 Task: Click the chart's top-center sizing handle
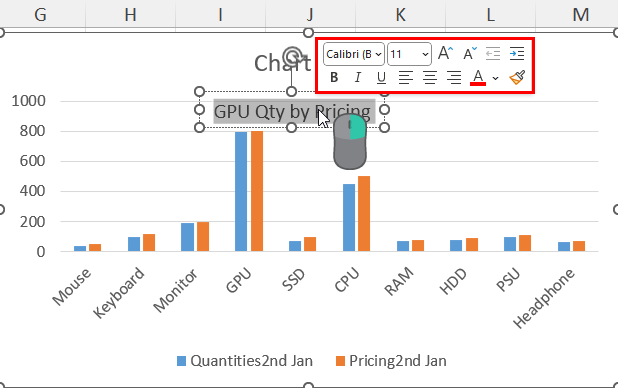tap(309, 32)
